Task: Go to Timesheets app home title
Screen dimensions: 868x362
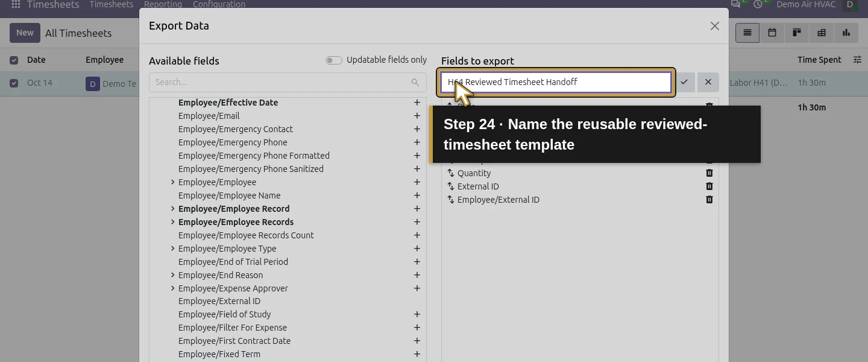Action: click(53, 4)
